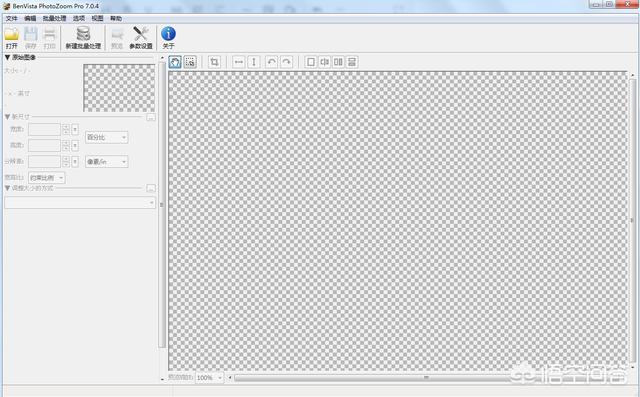The width and height of the screenshot is (640, 397).
Task: Open an image with the 打开 folder icon
Action: 11,38
